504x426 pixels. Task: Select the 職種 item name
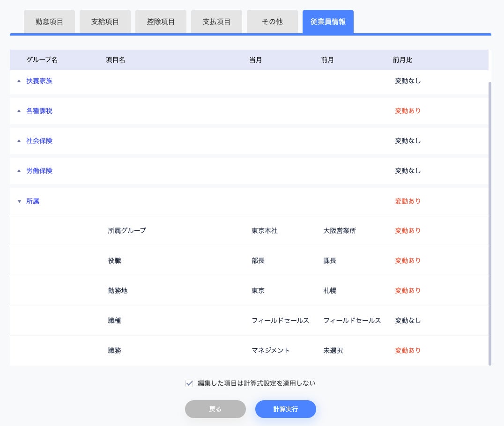pyautogui.click(x=114, y=320)
